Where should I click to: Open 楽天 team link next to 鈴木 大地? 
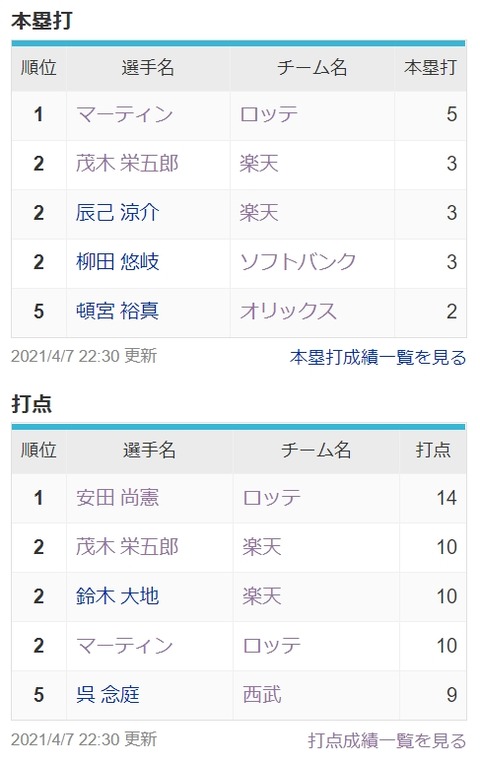pyautogui.click(x=262, y=596)
